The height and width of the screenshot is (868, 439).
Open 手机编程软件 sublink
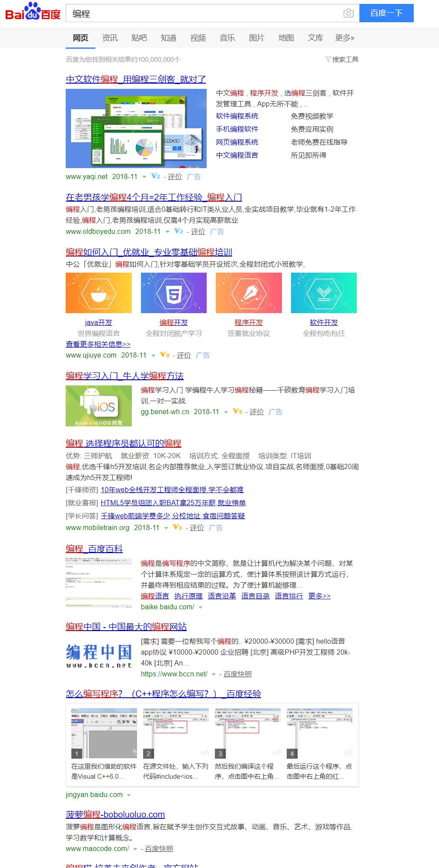237,129
